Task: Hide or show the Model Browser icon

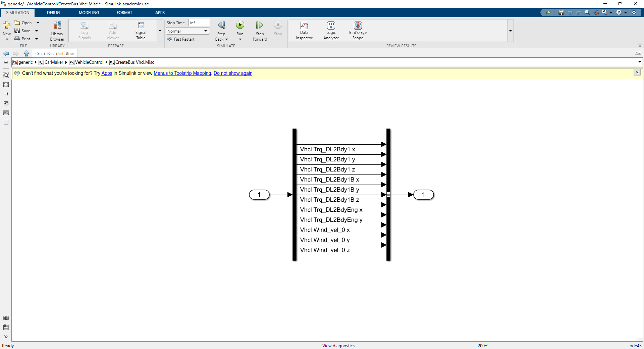Action: 6,62
